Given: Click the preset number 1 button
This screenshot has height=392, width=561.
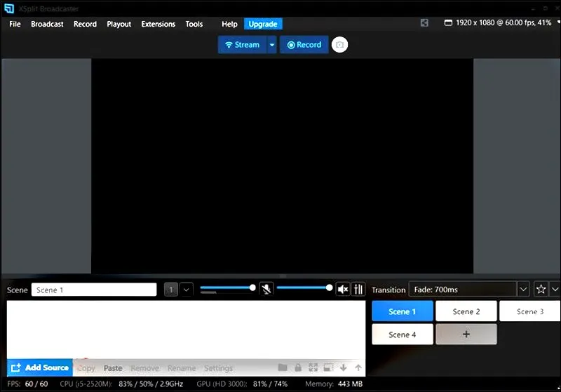Looking at the screenshot, I should point(171,290).
